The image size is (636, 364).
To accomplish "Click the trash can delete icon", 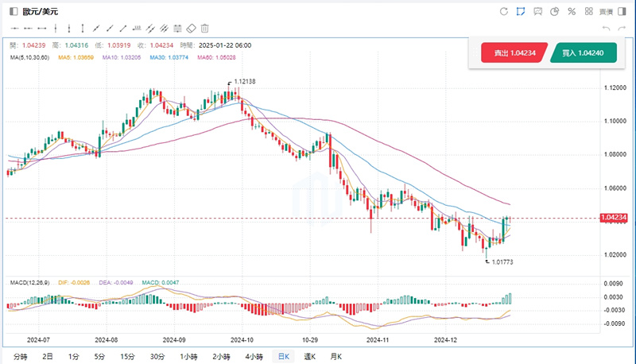I will click(204, 29).
